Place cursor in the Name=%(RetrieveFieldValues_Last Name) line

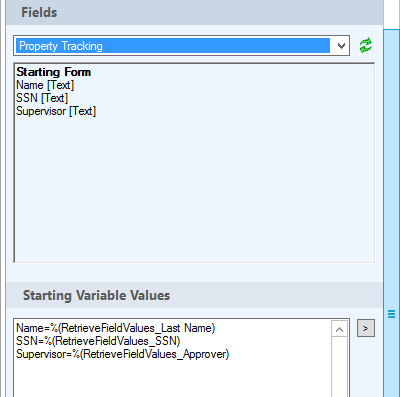coord(116,328)
